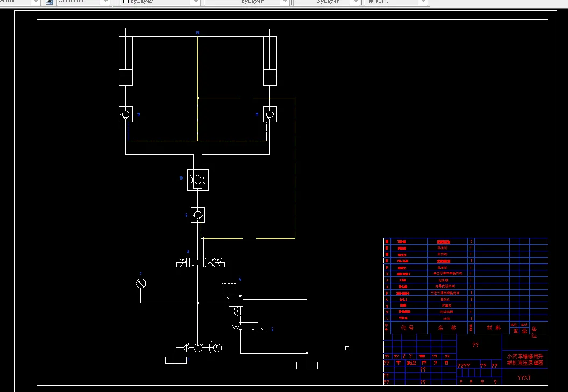
Task: Click the 先导式溢流阀 parts list entry
Action: coord(445,286)
